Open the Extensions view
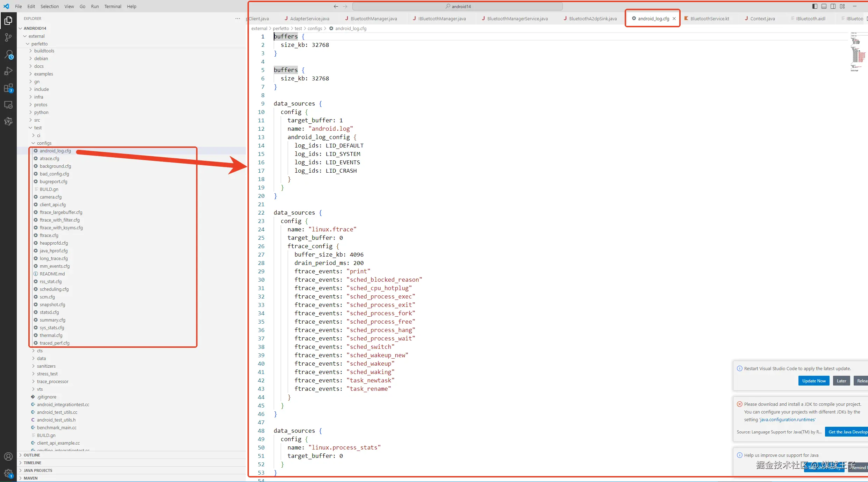 [8, 88]
